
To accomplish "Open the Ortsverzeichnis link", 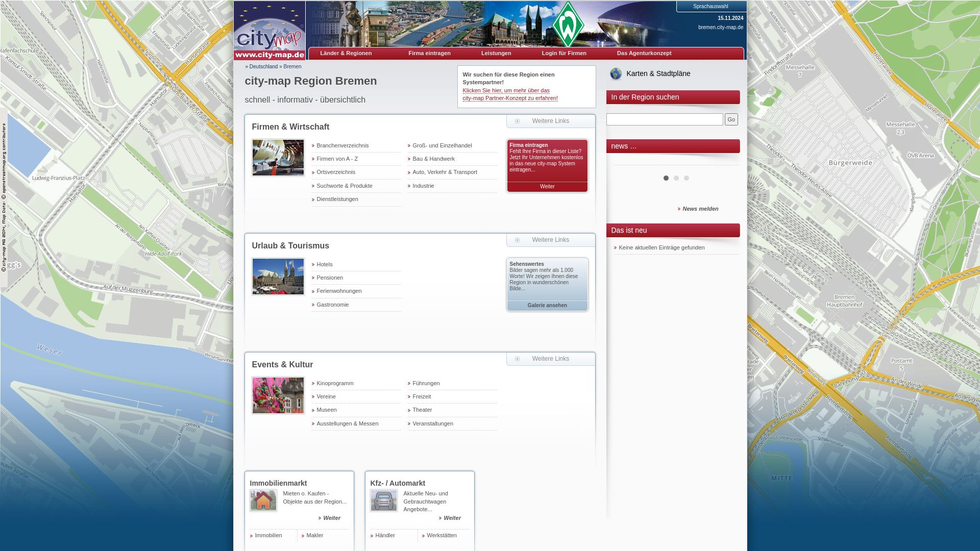I will (336, 172).
